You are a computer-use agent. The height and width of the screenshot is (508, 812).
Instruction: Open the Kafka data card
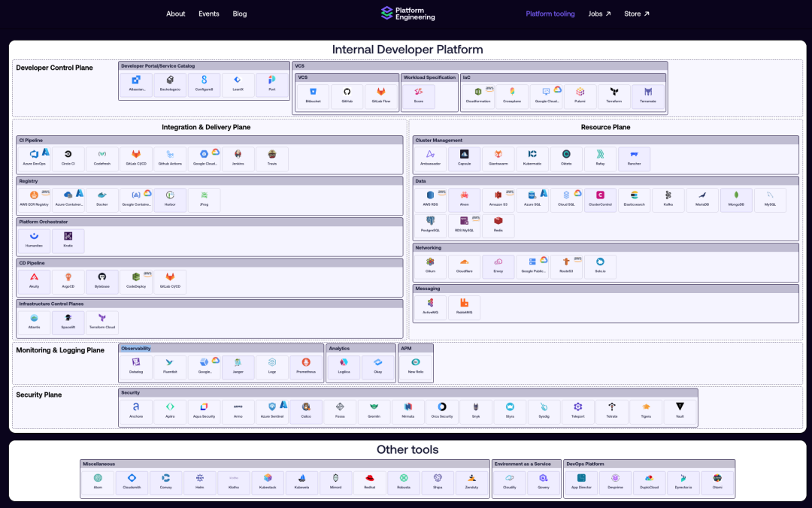pos(668,199)
